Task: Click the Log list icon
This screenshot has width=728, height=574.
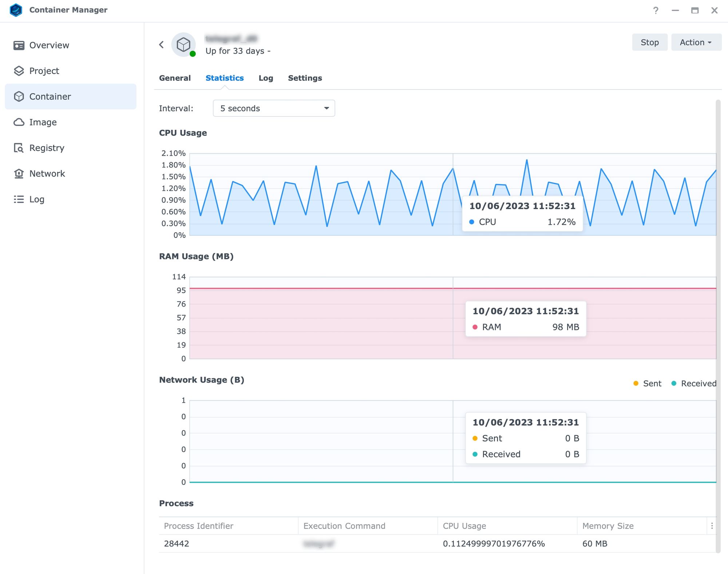Action: point(19,199)
